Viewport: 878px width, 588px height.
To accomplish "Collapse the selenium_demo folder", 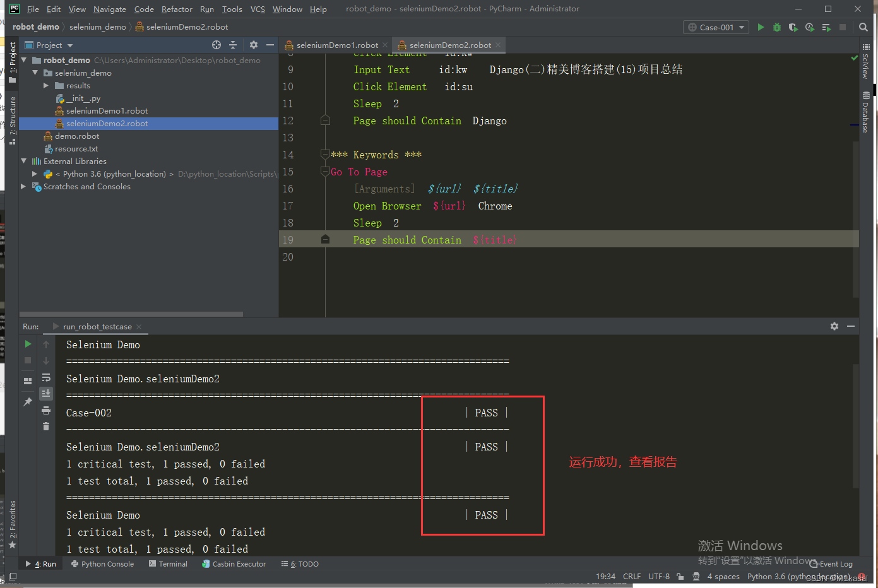I will click(35, 73).
